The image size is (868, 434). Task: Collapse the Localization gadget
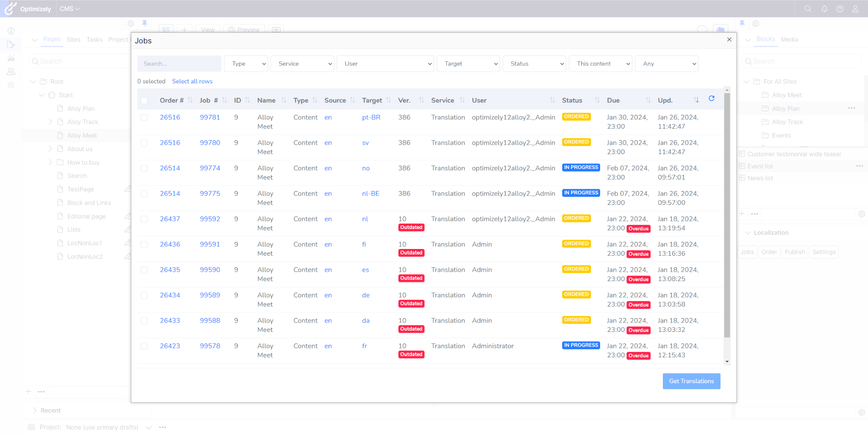point(748,233)
